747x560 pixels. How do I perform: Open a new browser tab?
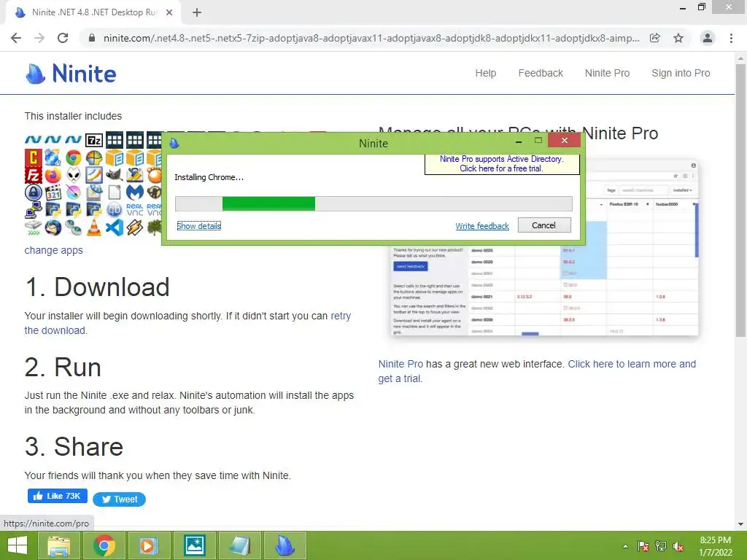click(x=197, y=12)
